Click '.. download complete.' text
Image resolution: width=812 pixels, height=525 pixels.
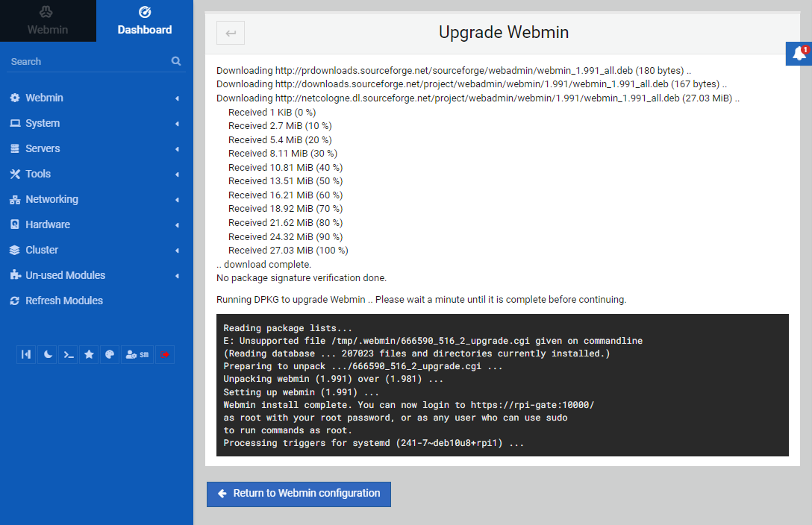[x=263, y=264]
